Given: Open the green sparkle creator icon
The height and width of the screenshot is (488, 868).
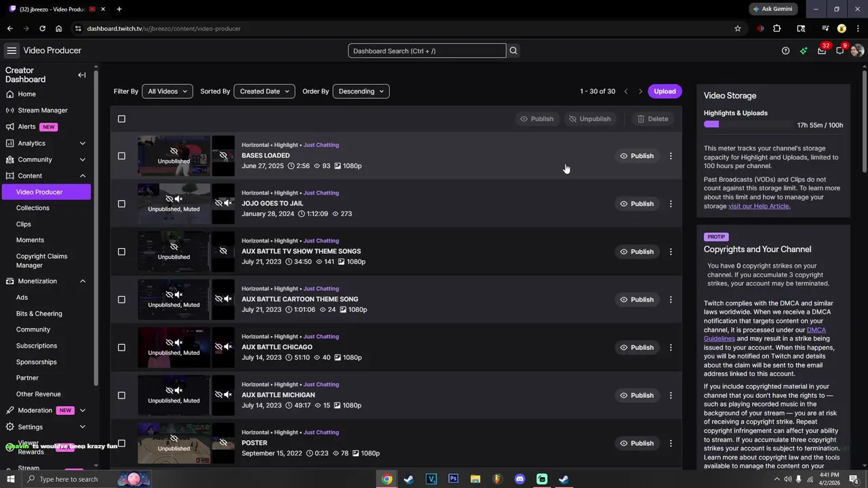Looking at the screenshot, I should (x=804, y=51).
